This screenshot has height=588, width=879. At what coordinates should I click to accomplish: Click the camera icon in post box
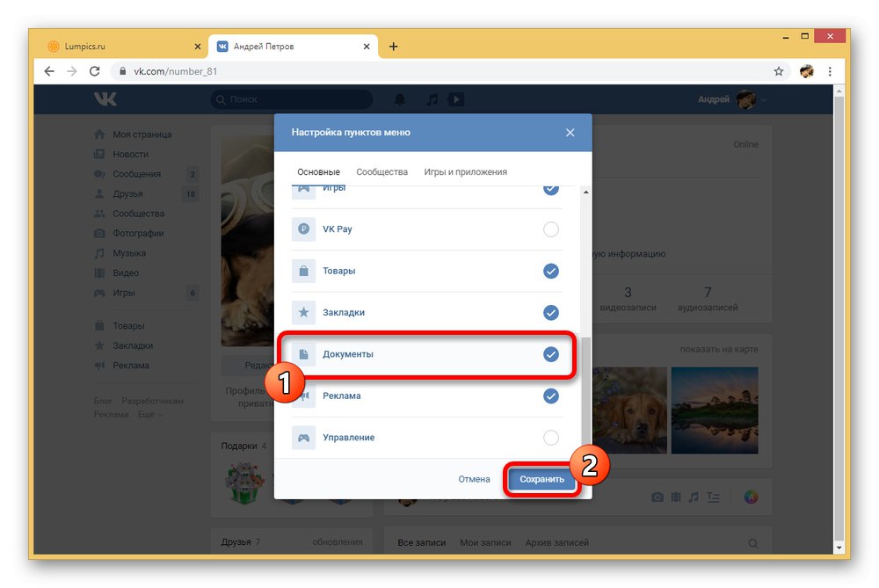(657, 497)
